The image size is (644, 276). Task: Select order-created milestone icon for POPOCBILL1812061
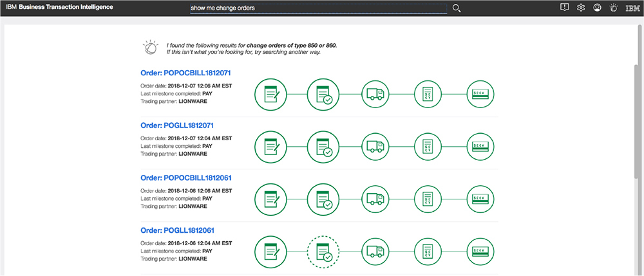pos(270,199)
